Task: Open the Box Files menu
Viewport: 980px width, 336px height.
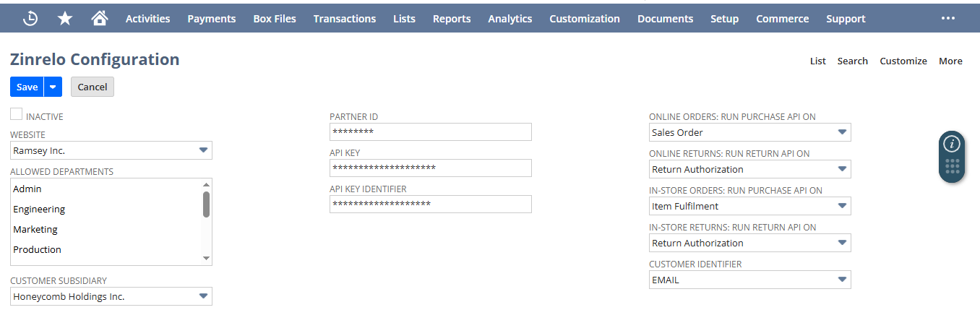Action: (x=275, y=19)
